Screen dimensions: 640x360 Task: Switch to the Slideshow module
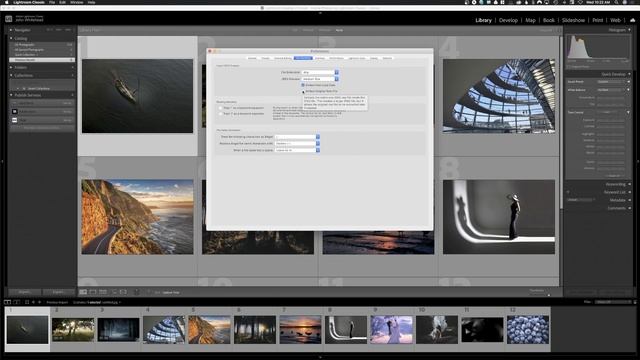573,20
